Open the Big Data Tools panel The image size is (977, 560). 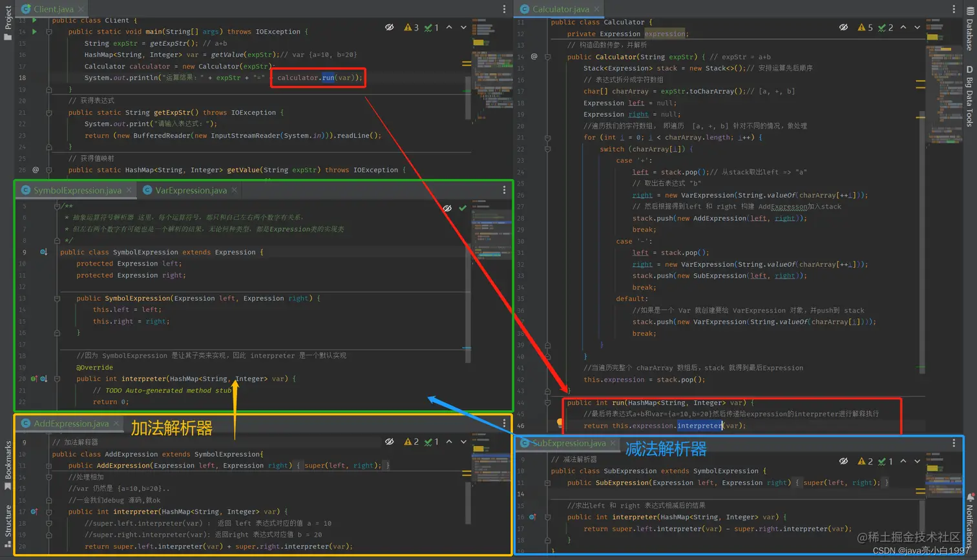coord(970,96)
